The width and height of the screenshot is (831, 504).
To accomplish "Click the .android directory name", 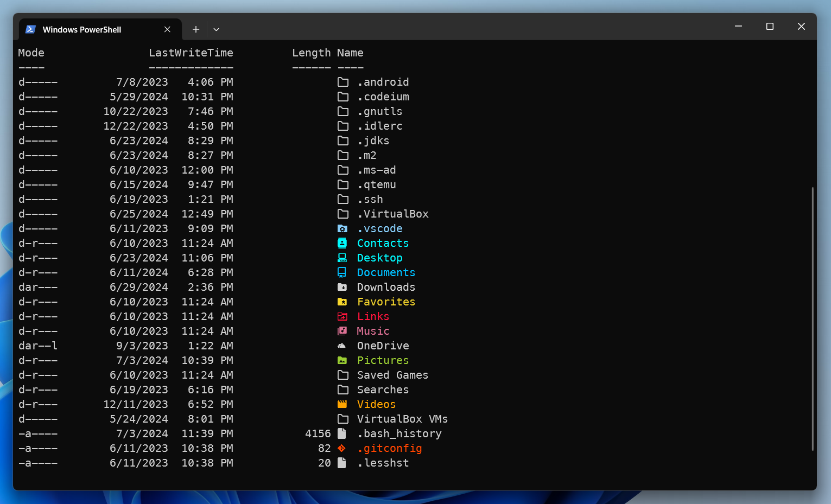I will pyautogui.click(x=383, y=82).
